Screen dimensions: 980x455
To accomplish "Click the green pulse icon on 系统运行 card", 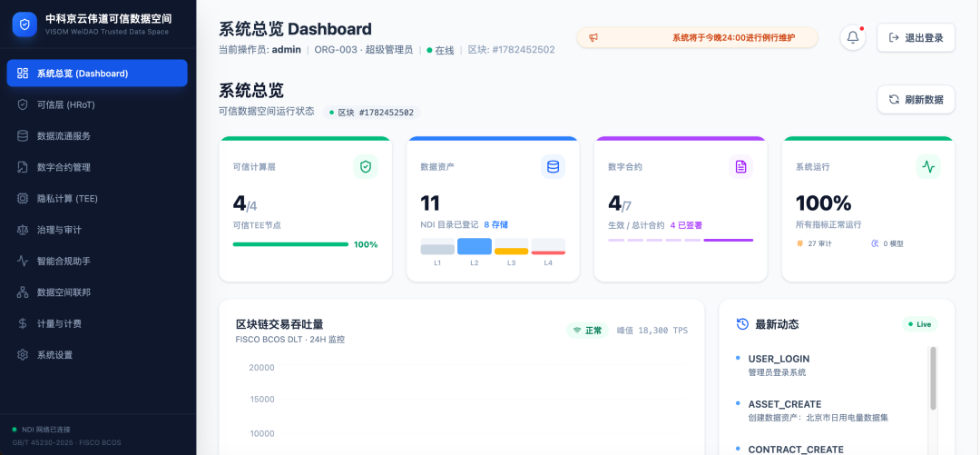I will point(928,167).
